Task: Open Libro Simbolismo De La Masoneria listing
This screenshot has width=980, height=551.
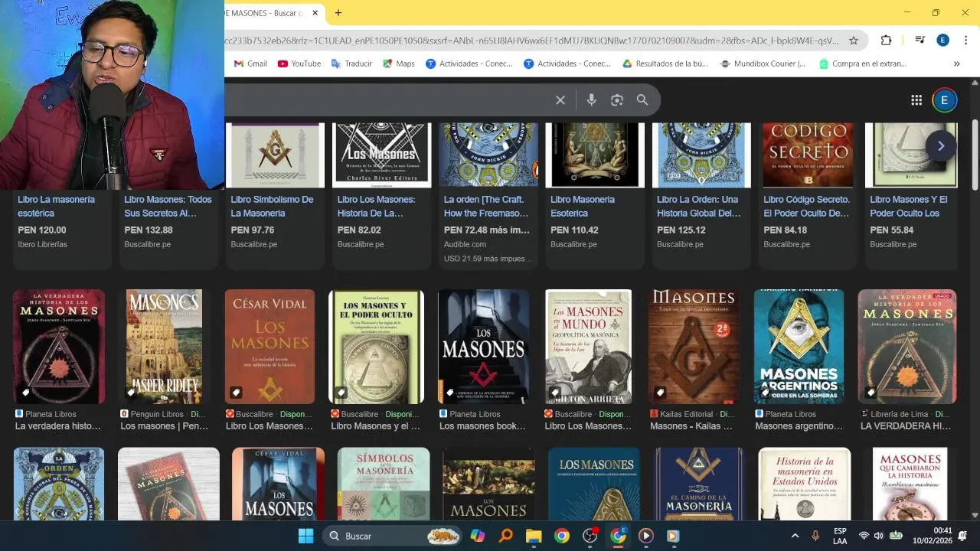Action: [272, 207]
